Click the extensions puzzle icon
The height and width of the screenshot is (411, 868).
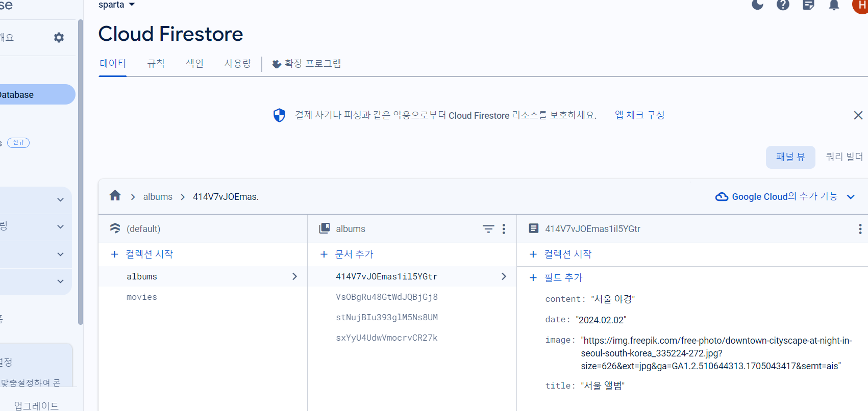277,64
